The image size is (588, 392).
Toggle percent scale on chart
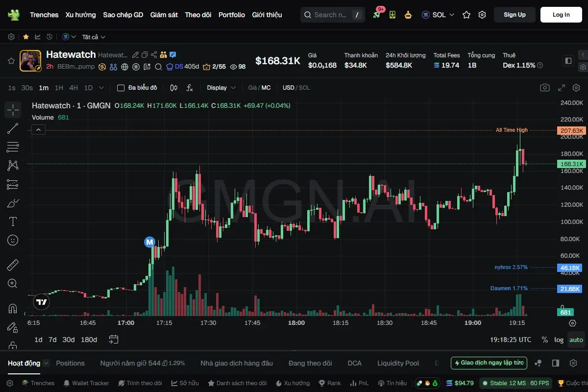pos(544,340)
